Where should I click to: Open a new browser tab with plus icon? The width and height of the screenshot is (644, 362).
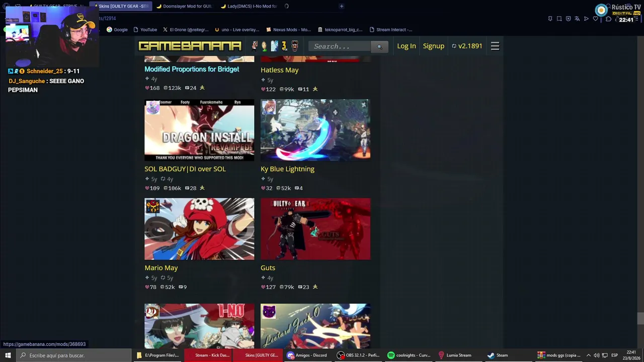[x=342, y=6]
